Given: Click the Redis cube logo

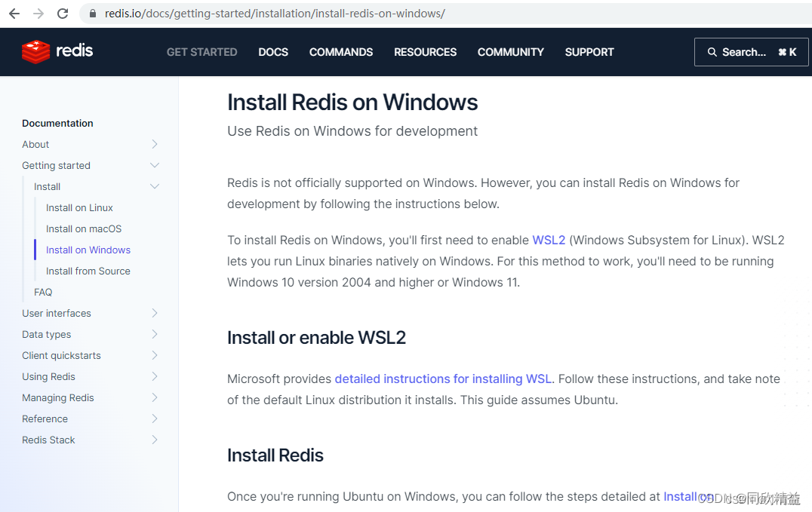Looking at the screenshot, I should point(35,52).
